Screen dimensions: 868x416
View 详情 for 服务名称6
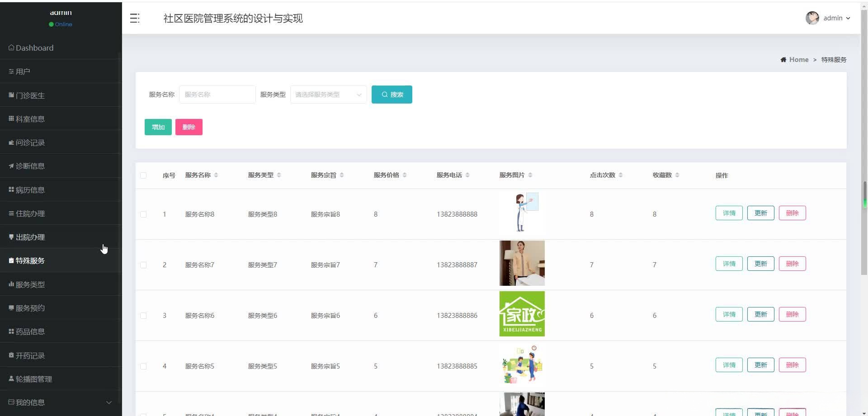pos(729,314)
